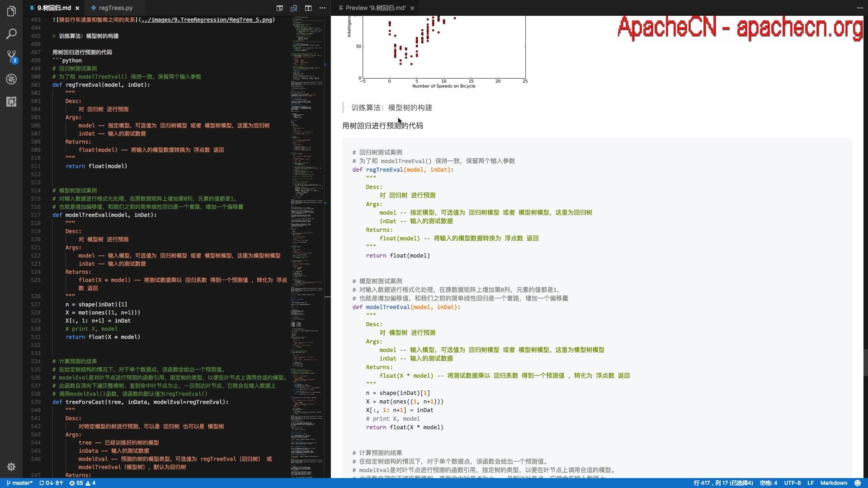Image resolution: width=868 pixels, height=488 pixels.
Task: Click the open preview to the side icon
Action: (x=294, y=8)
